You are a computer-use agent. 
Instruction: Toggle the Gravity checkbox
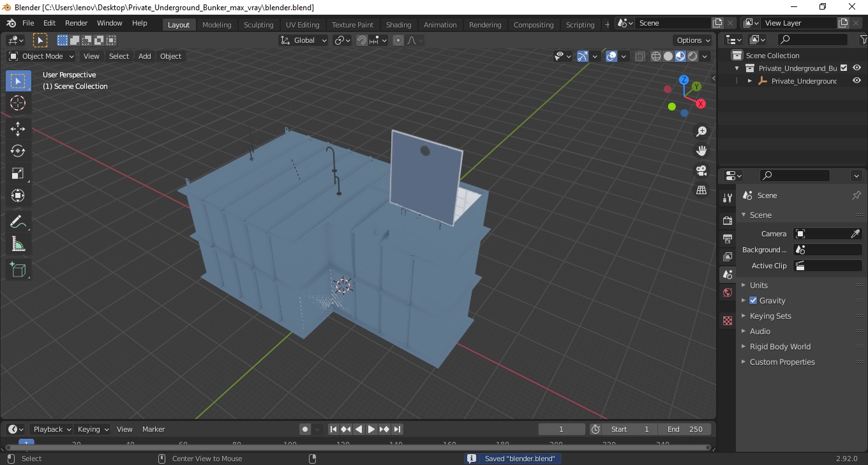[x=753, y=300]
